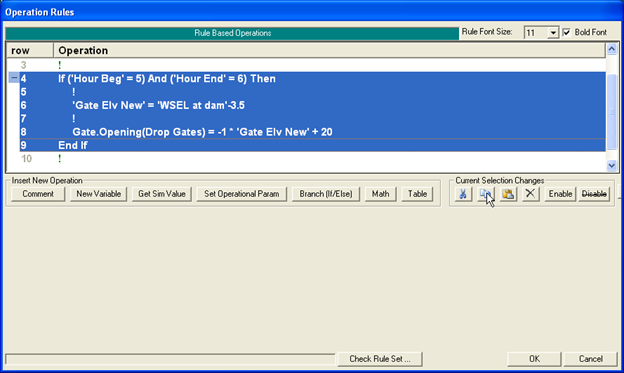Cancel the Operation Rules dialog
Viewport: 624px width, 373px height.
point(591,359)
